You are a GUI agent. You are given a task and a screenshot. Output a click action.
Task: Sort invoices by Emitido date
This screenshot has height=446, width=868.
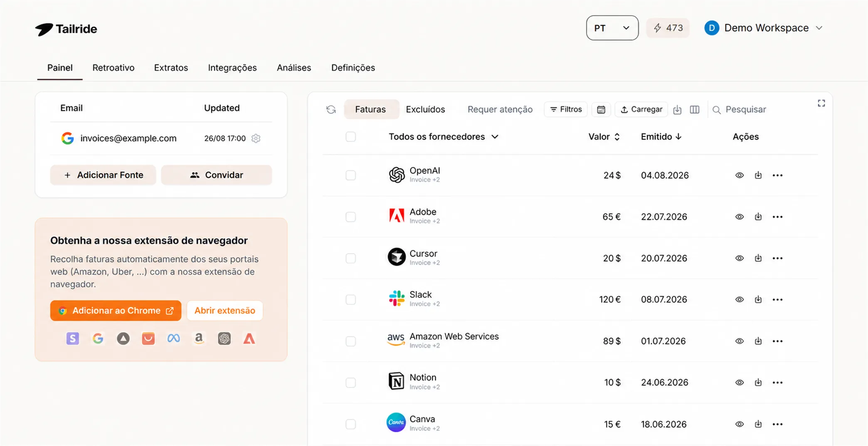661,137
